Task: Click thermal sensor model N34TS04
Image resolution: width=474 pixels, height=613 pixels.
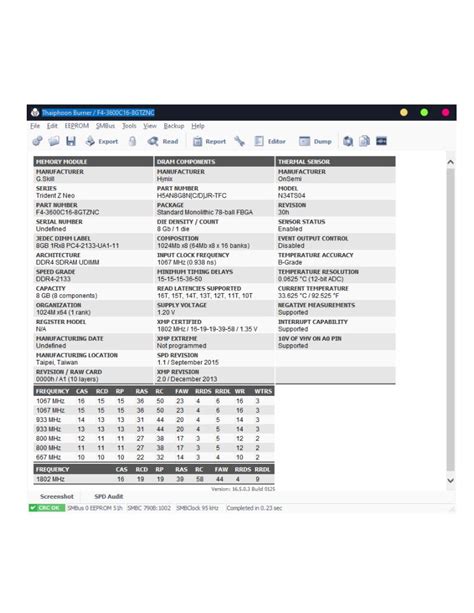Action: point(292,195)
